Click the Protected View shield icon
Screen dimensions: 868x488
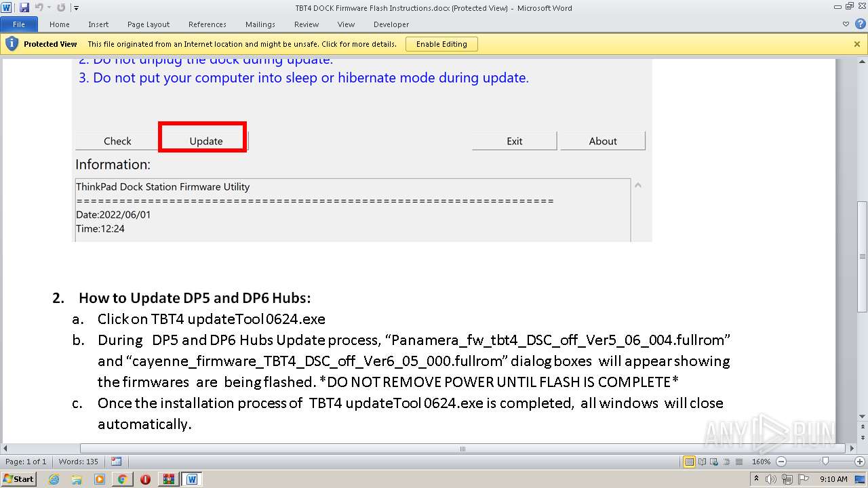click(x=12, y=44)
